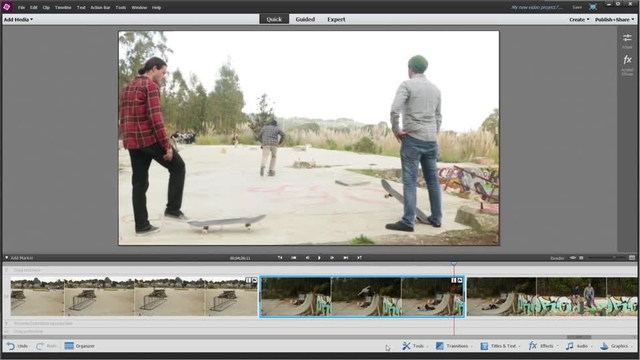Expand the Create dropdown
Screen dimensions: 640x360
pyautogui.click(x=579, y=20)
